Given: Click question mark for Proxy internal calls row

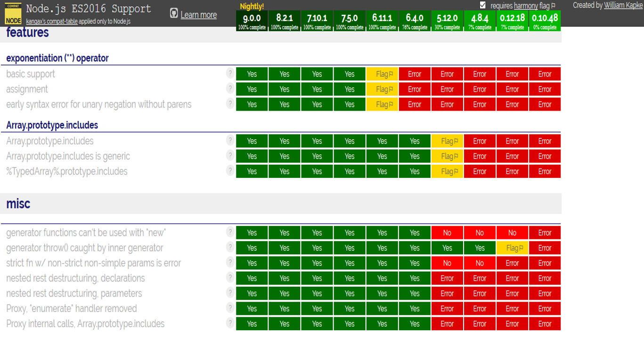Looking at the screenshot, I should point(230,322).
